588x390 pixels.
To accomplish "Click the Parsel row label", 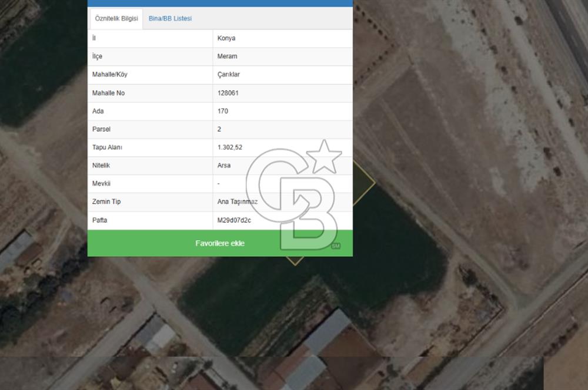I will (101, 129).
